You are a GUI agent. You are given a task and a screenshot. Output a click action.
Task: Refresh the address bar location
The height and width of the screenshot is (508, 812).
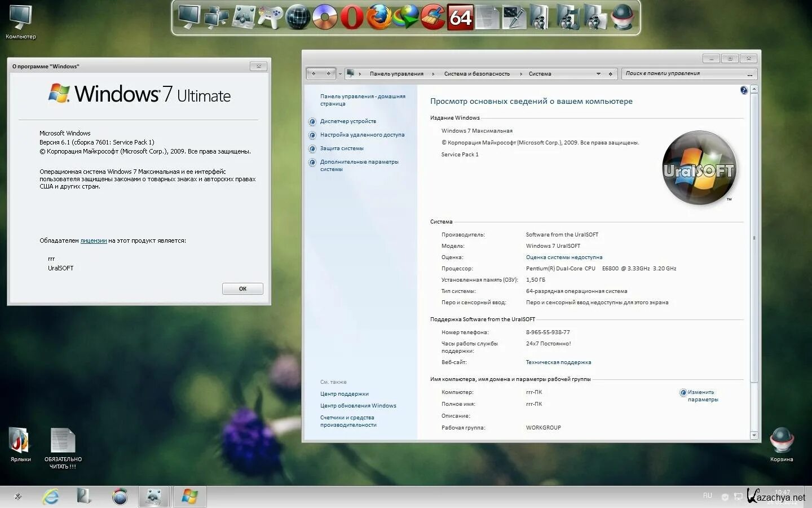click(610, 74)
